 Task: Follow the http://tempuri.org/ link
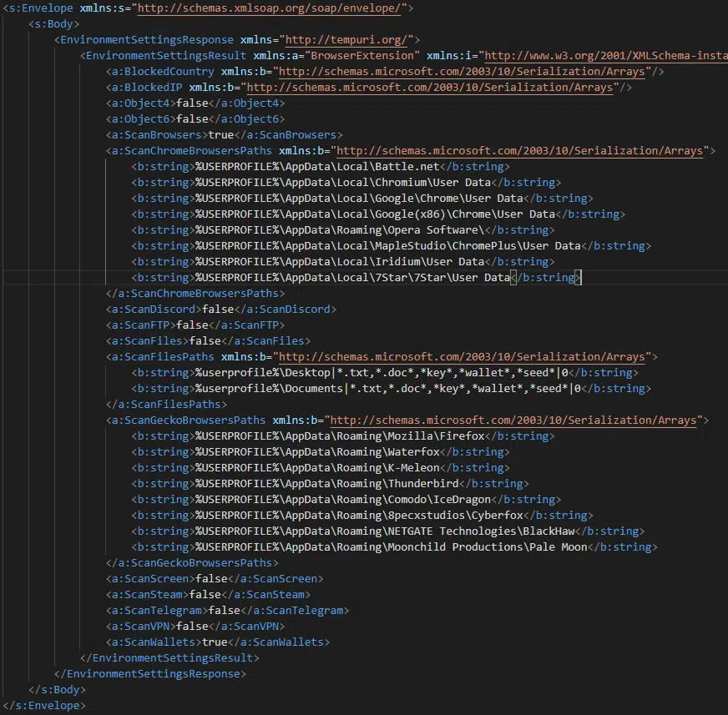click(x=346, y=40)
